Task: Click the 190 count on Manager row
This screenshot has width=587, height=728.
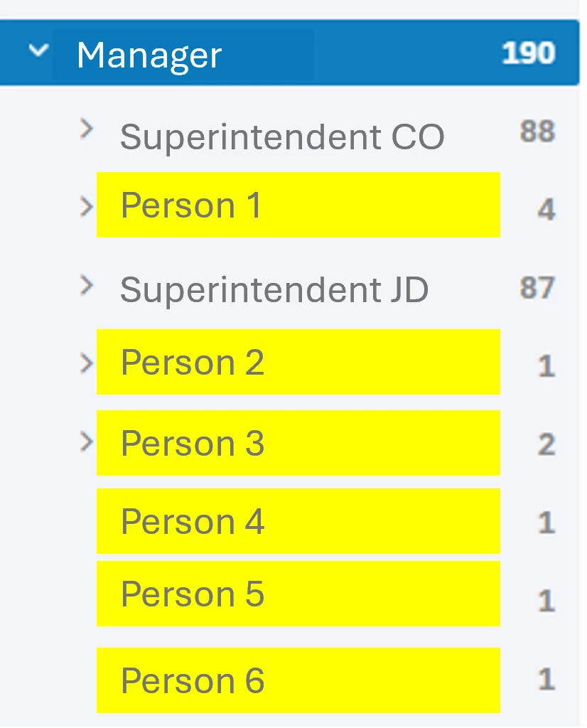Action: click(529, 53)
